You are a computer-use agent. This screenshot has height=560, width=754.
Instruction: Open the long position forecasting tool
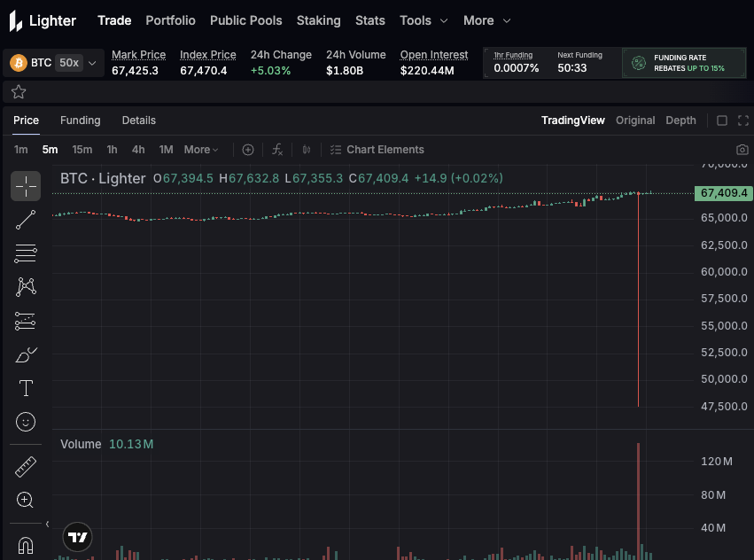26,321
